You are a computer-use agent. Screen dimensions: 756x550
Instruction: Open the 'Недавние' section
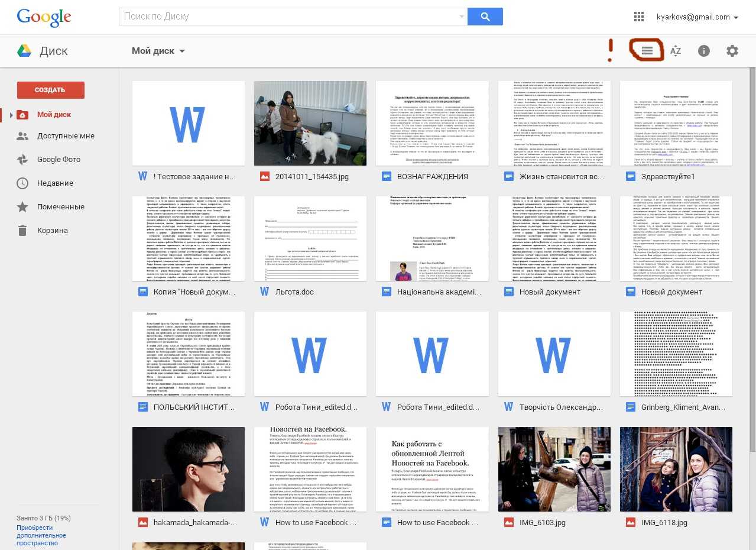tap(55, 183)
